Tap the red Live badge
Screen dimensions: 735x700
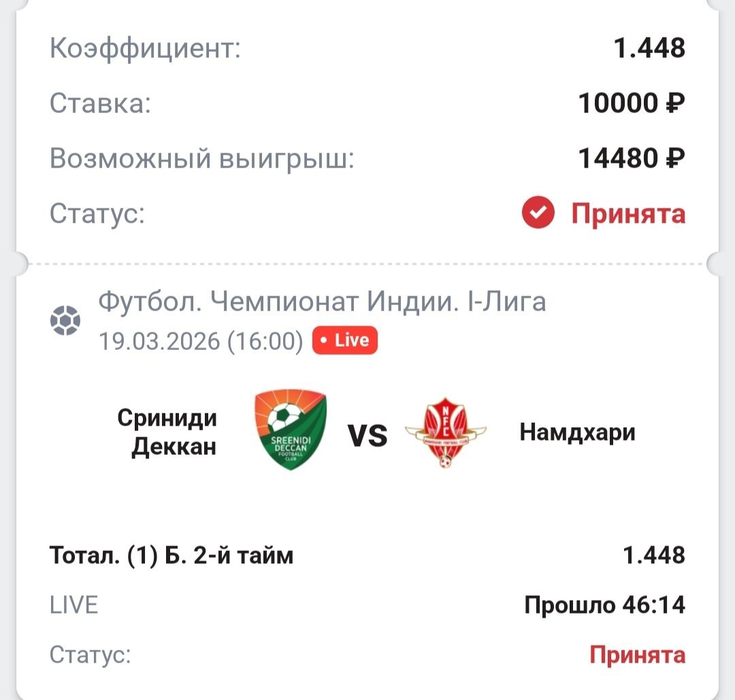pos(345,340)
